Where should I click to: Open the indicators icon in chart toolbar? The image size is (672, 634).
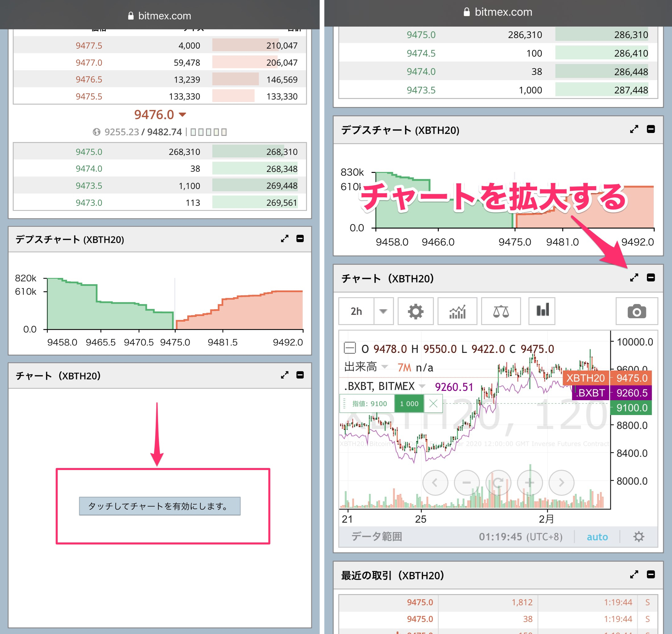[457, 311]
